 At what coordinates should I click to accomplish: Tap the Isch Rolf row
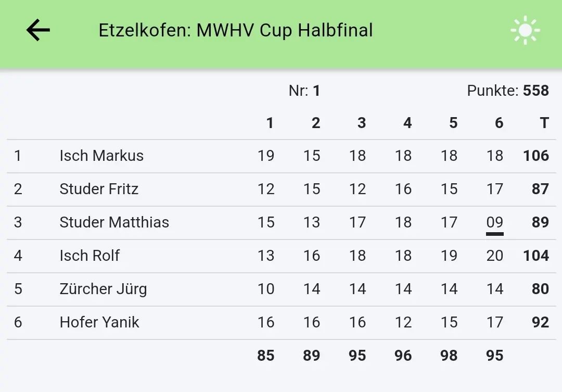(x=90, y=256)
